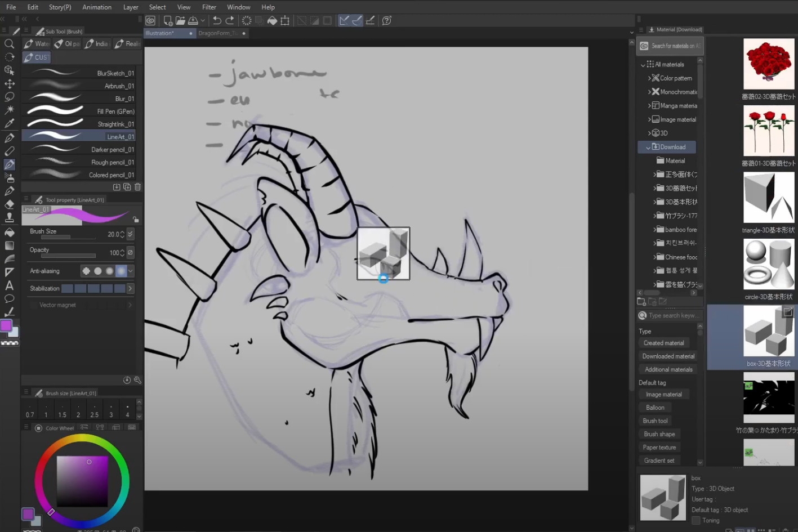Click the Downloaded material filter button

click(x=668, y=356)
